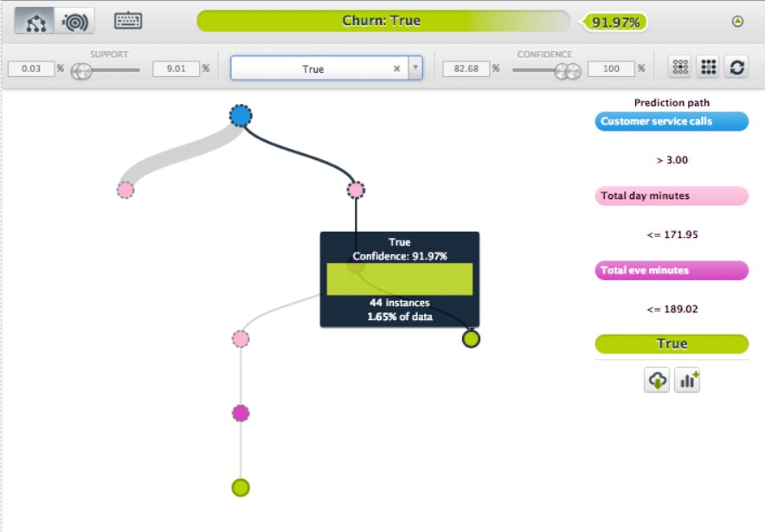Image resolution: width=765 pixels, height=532 pixels.
Task: Toggle the outlined dots grid button
Action: [x=680, y=67]
